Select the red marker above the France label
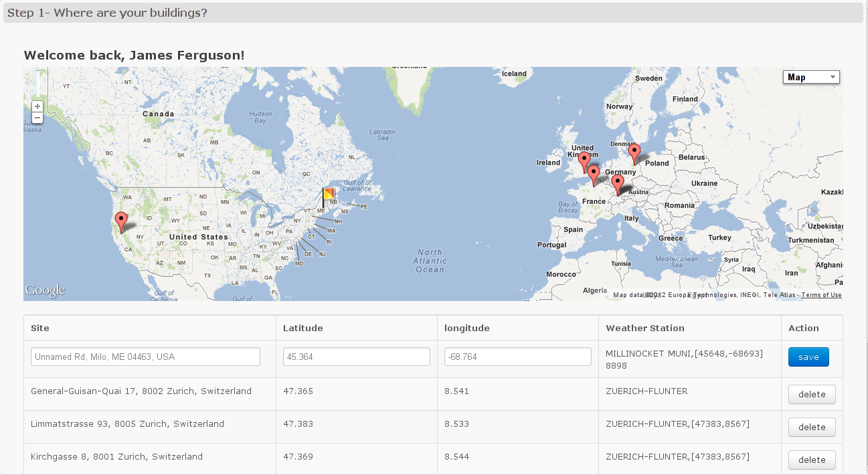 (593, 176)
